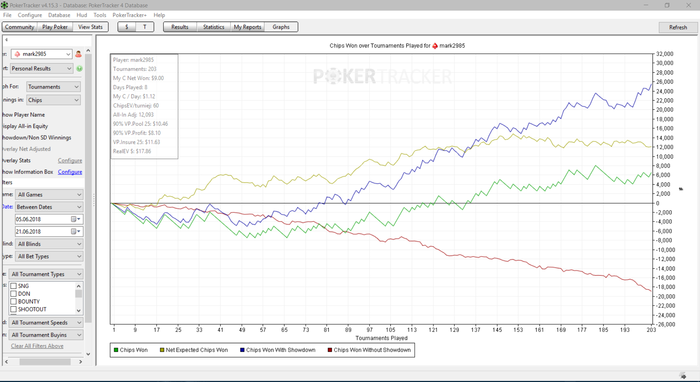Toggle the Display All-in Equity option
Screen dimensions: 700x382
point(25,126)
